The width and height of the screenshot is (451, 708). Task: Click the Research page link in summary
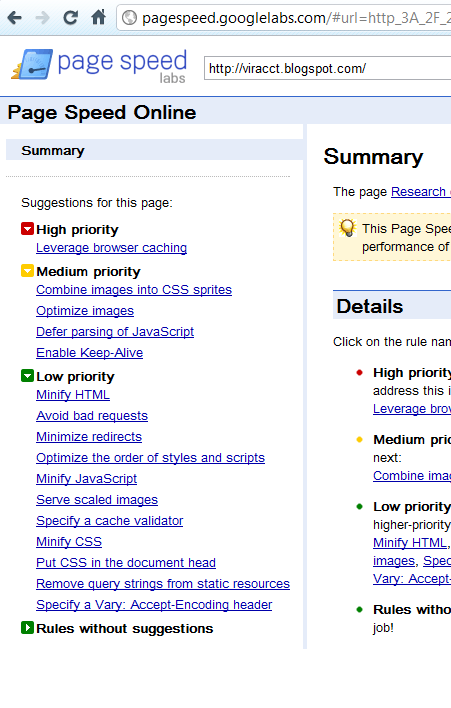[420, 192]
